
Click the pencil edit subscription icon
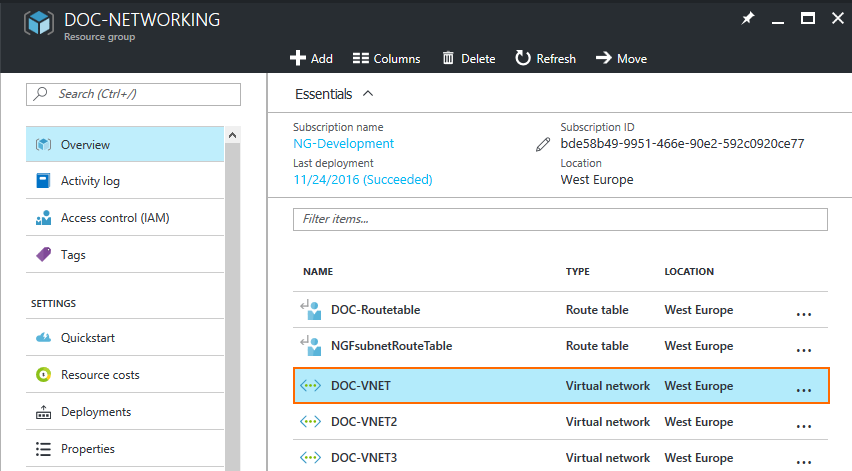click(x=543, y=144)
